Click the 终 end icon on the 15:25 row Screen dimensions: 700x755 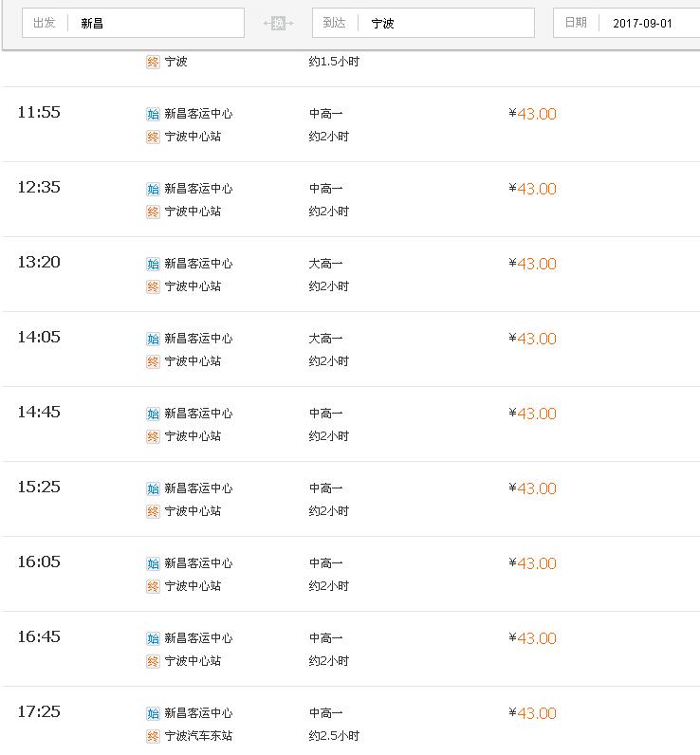[153, 511]
